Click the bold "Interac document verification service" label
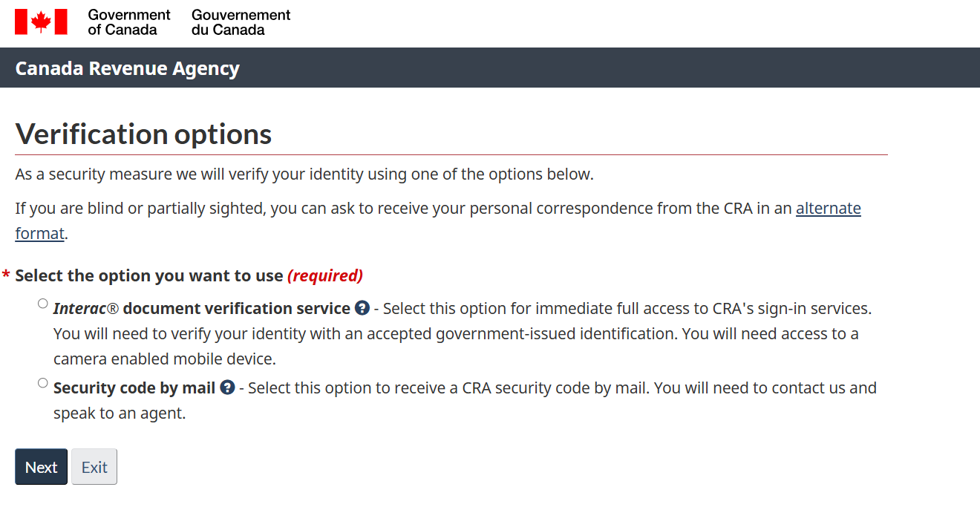 click(x=201, y=308)
